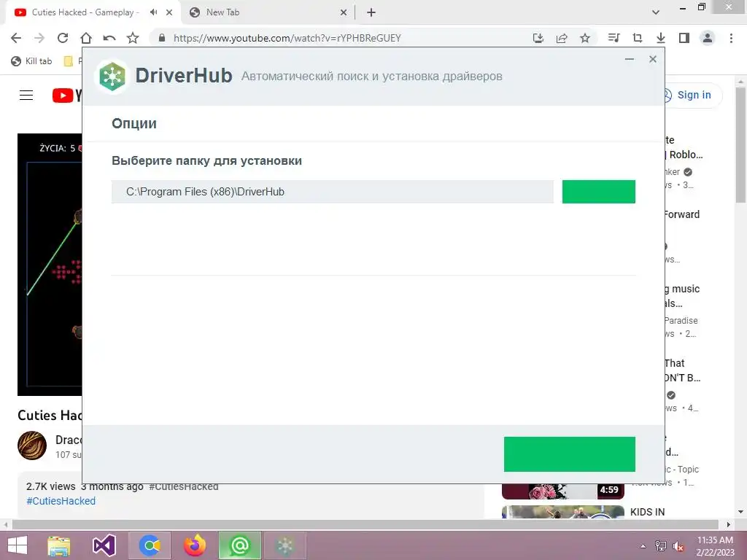
Task: Click the browser forward arrow
Action: [39, 38]
